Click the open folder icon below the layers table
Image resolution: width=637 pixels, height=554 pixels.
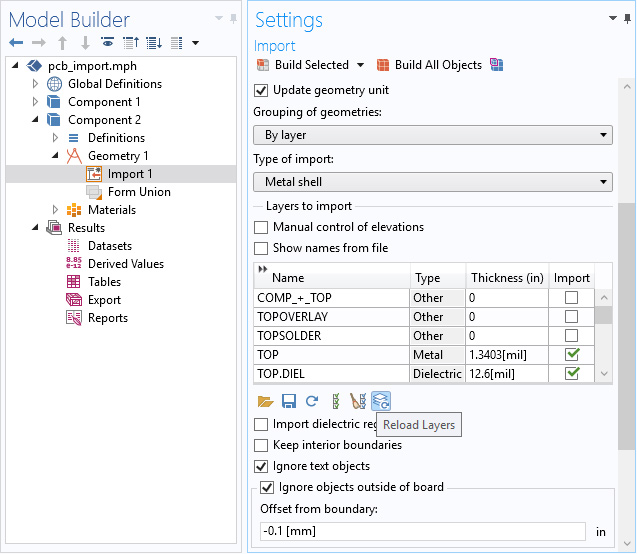[265, 401]
